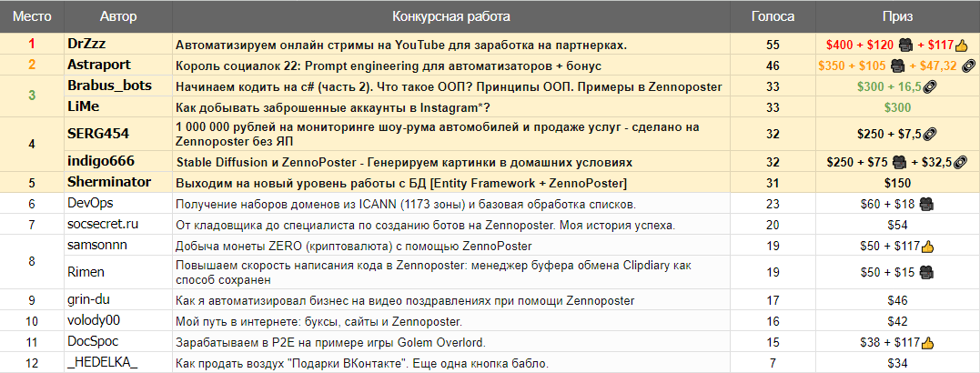Screen dimensions: 980x373
Task: Click the Голоса column header
Action: coord(773,17)
